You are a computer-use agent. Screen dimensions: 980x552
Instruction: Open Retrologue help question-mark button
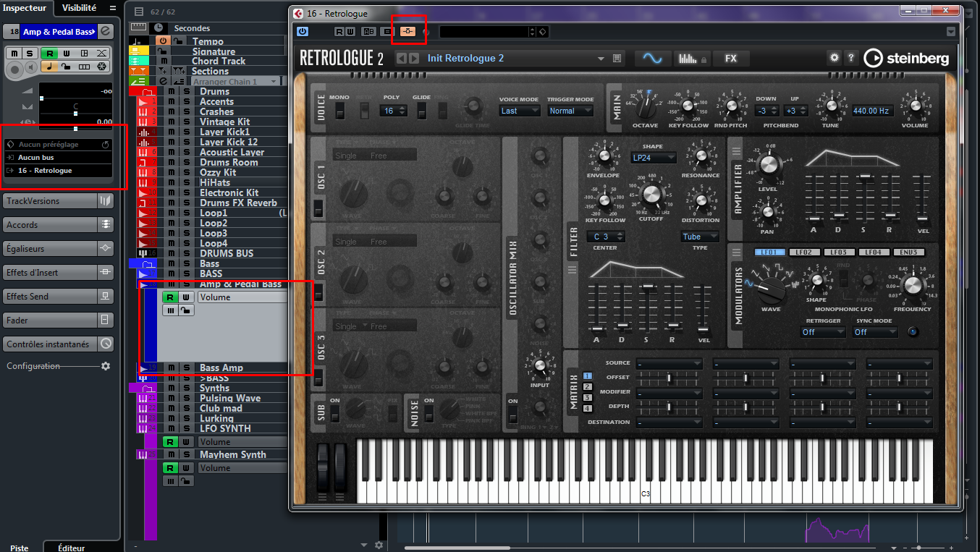click(x=851, y=58)
